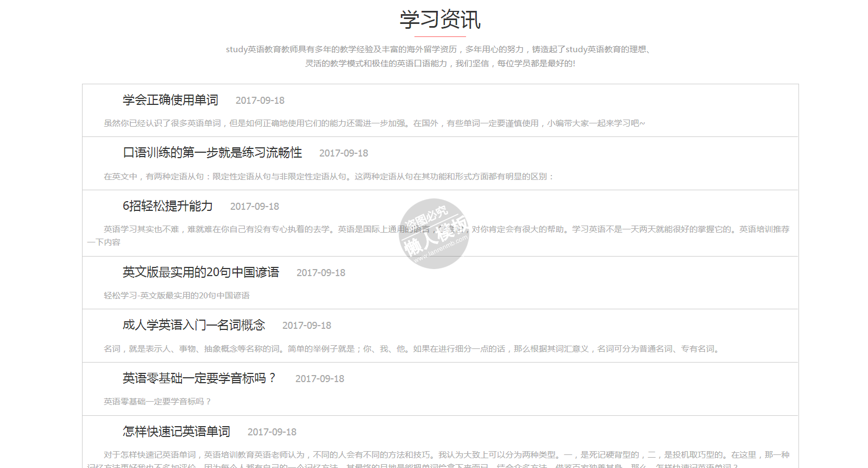Click the date beside 口语训练的第一步就是练习流畅性
The height and width of the screenshot is (468, 868).
(x=343, y=153)
